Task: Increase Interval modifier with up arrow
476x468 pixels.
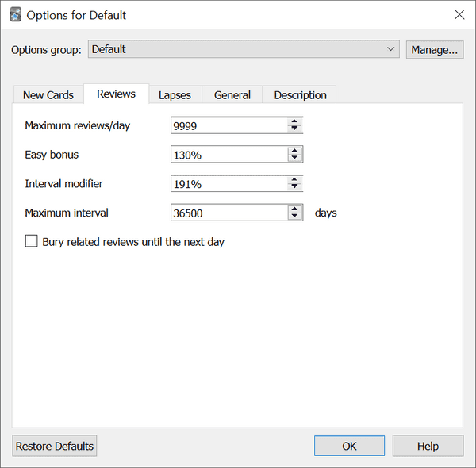Action: (294, 179)
